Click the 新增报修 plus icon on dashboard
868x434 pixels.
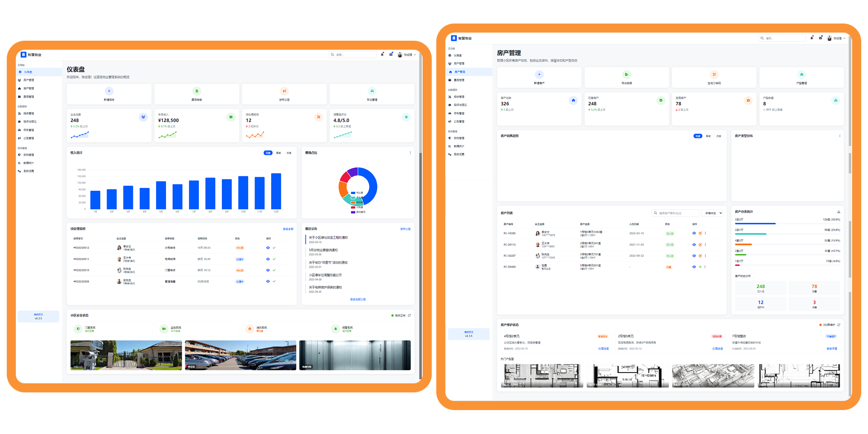coord(109,91)
